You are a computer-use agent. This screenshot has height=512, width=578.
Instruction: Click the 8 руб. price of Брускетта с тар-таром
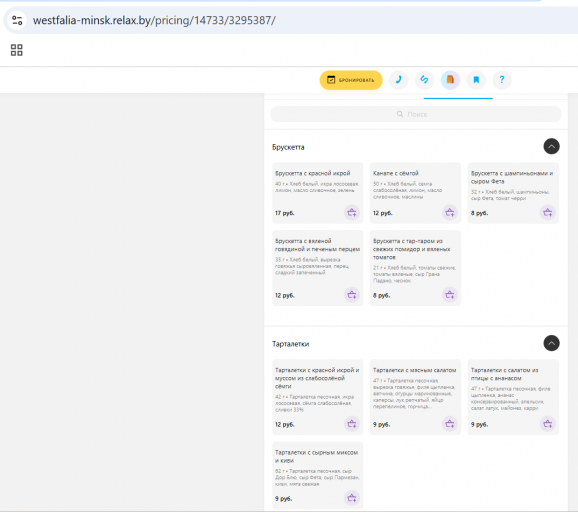tap(381, 295)
